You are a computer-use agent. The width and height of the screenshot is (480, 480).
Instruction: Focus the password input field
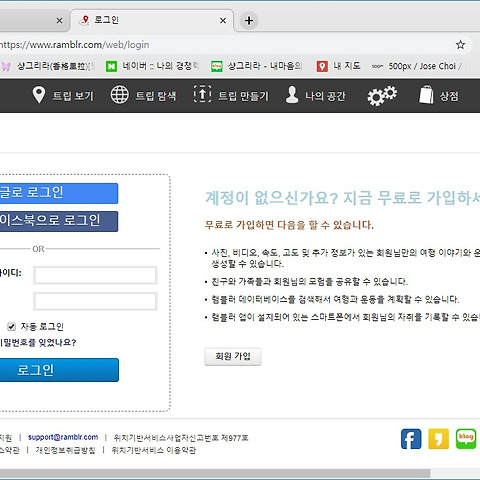pyautogui.click(x=95, y=301)
